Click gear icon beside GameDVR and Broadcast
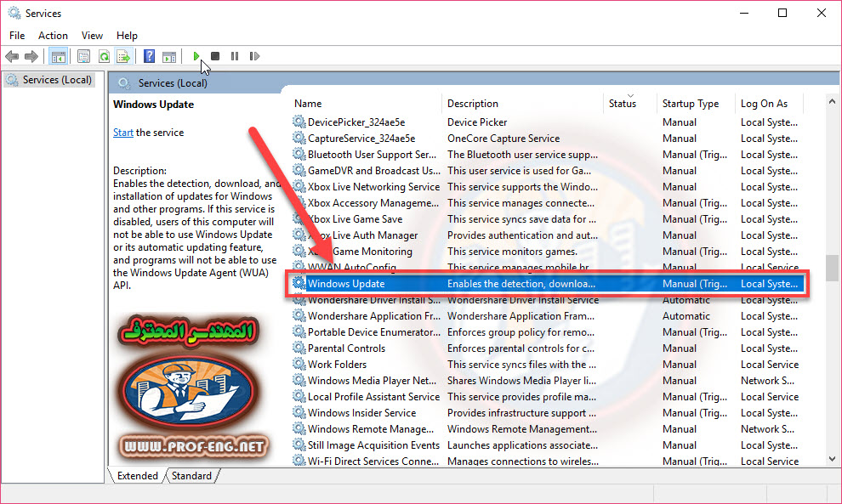Image resolution: width=842 pixels, height=504 pixels. 299,170
